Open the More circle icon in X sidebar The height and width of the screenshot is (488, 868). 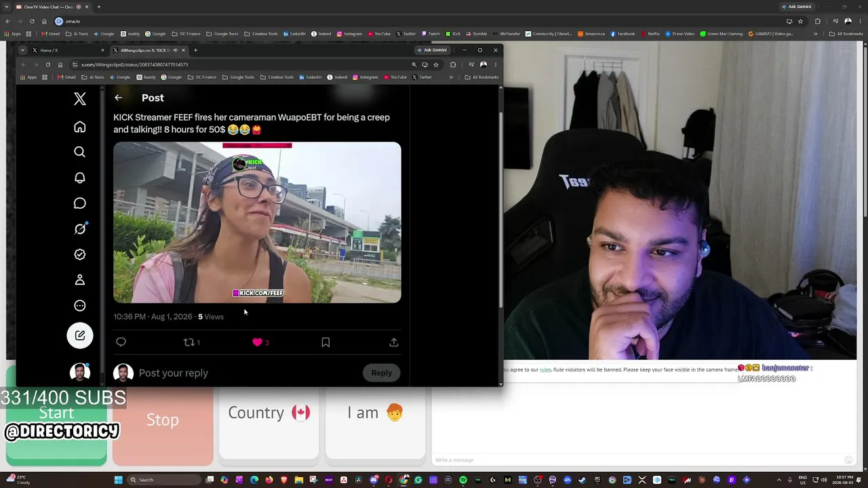(79, 306)
